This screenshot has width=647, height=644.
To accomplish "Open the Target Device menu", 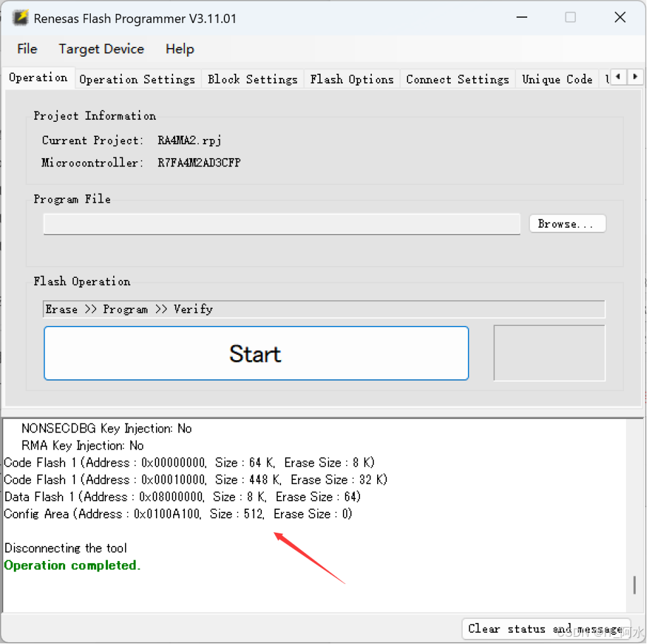I will point(101,49).
